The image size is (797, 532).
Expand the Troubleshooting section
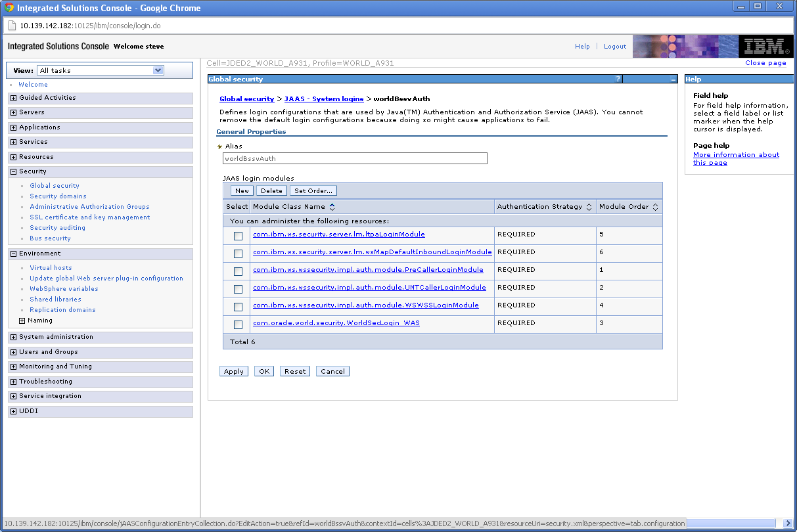(14, 382)
